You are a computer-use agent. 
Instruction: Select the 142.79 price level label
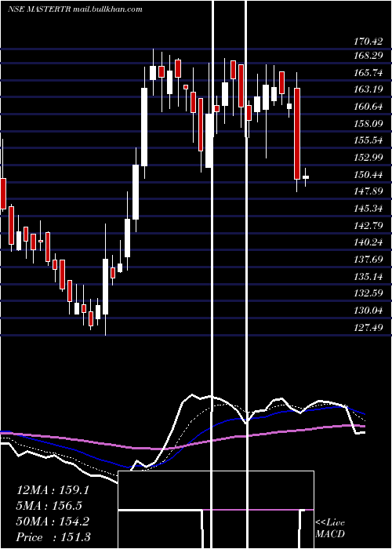[368, 225]
